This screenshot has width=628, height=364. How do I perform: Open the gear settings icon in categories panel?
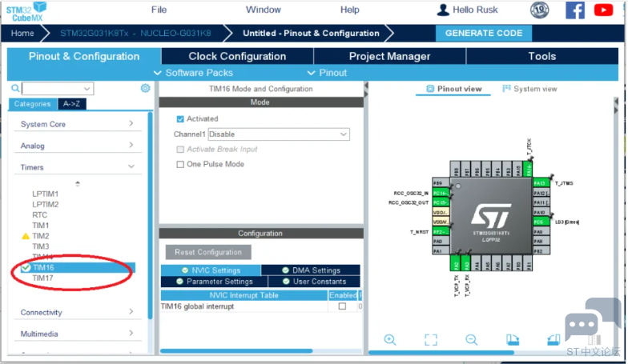pos(146,88)
